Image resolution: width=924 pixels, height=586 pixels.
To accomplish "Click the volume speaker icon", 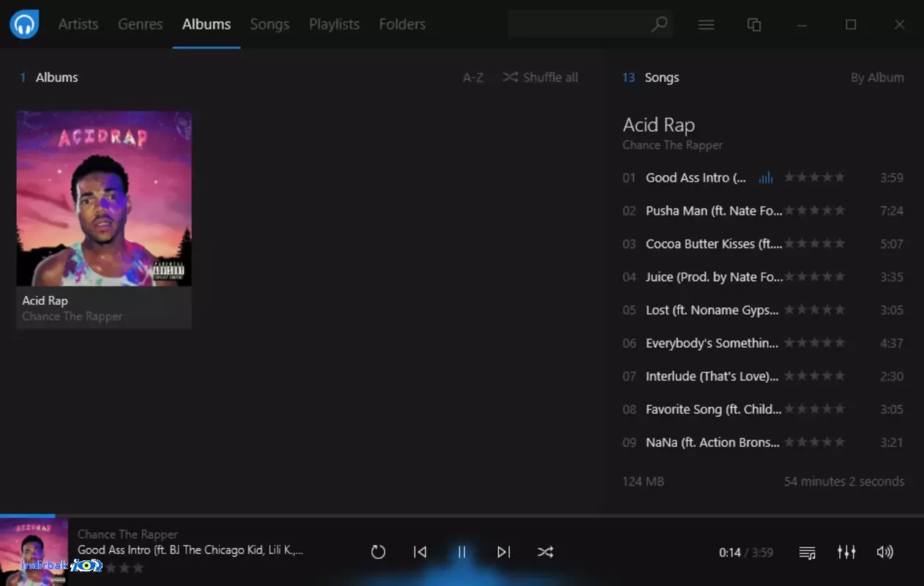I will (x=884, y=552).
